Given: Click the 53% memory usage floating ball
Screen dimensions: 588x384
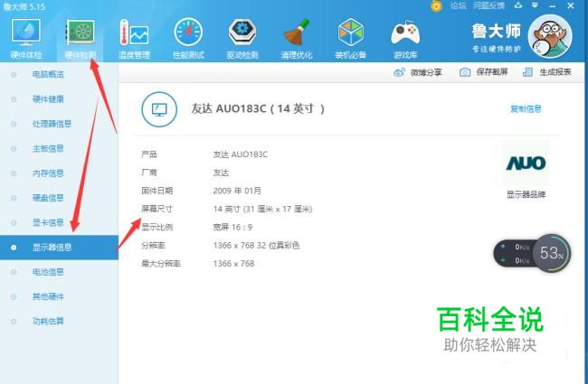Looking at the screenshot, I should tap(552, 253).
